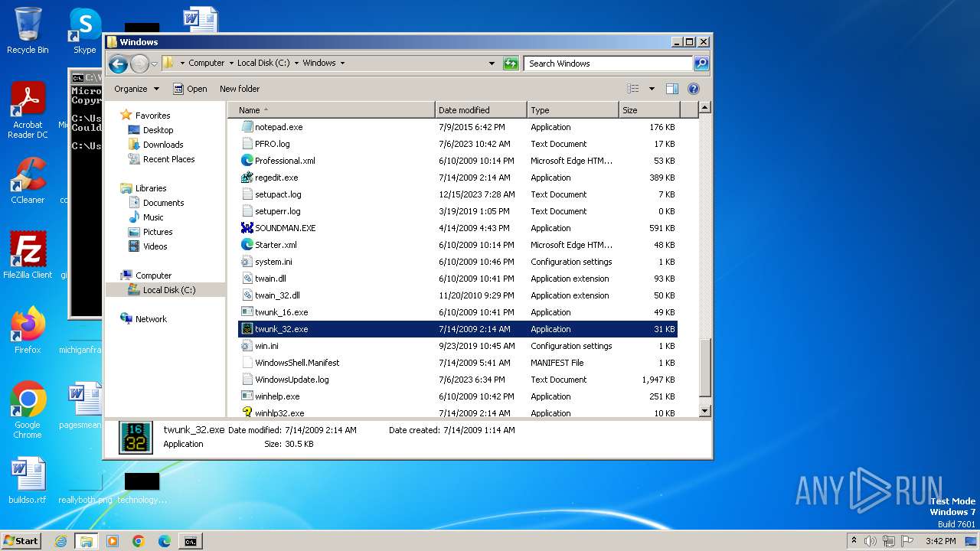Click scroll up arrow of file list
980x551 pixels.
coord(705,108)
